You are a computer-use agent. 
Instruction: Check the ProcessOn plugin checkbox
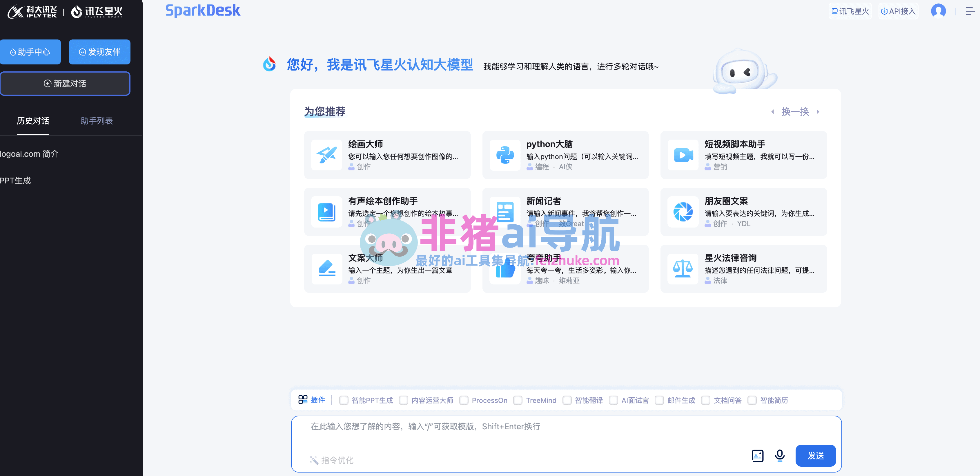(464, 400)
